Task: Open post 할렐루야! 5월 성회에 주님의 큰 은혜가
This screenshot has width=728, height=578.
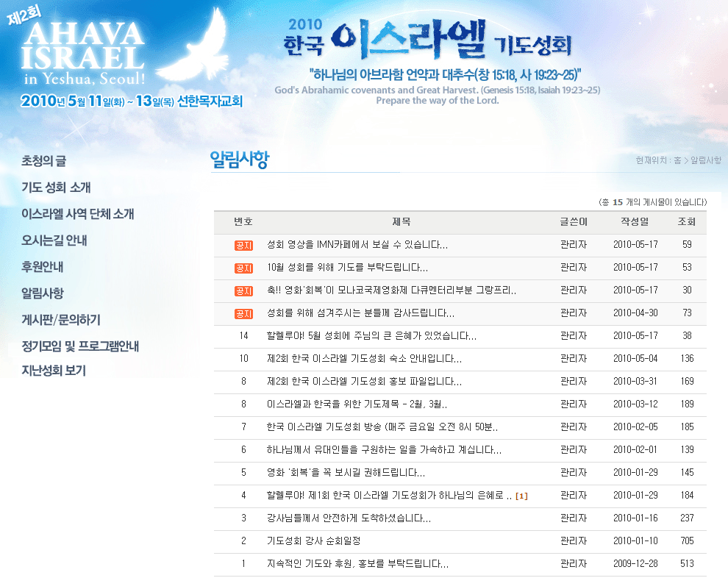Action: coord(371,335)
